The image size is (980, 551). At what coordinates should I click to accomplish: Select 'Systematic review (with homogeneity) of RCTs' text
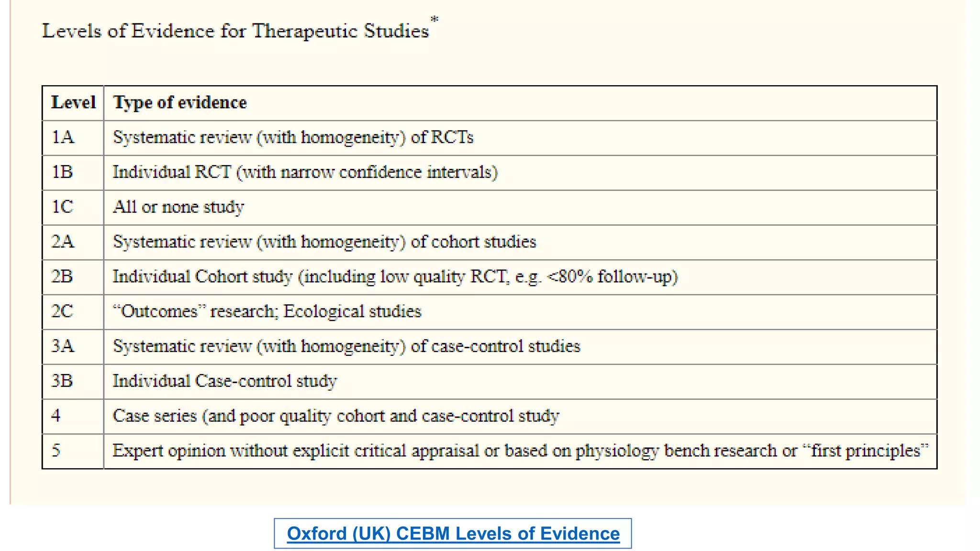click(x=293, y=138)
